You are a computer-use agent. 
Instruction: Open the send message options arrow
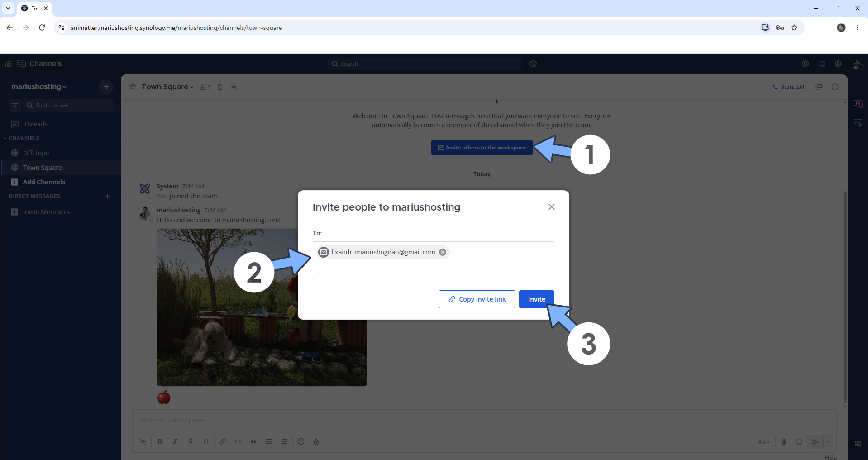(828, 442)
